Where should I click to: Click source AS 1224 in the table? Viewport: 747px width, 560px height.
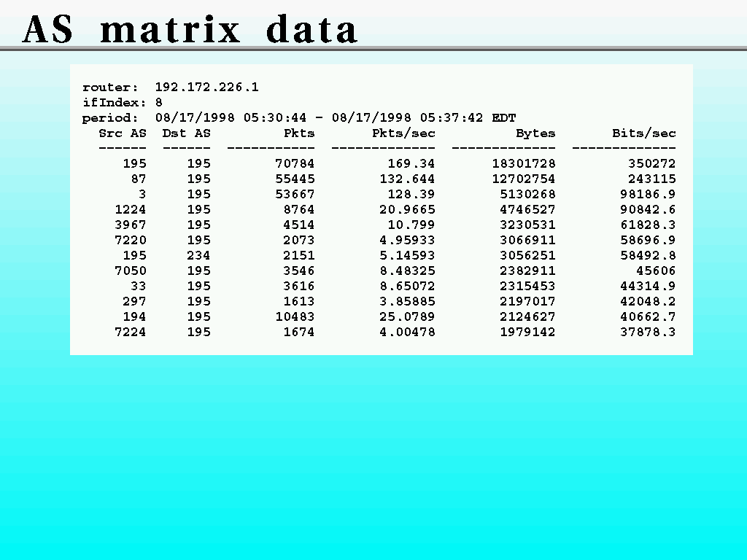point(131,210)
